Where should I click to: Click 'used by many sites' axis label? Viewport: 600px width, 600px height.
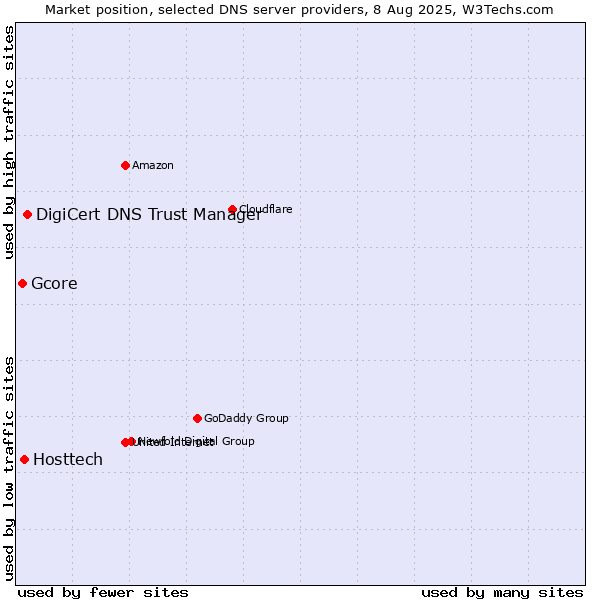coord(502,593)
